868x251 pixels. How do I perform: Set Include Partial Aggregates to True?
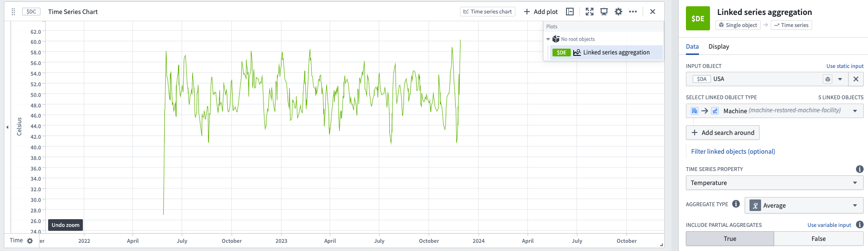730,238
